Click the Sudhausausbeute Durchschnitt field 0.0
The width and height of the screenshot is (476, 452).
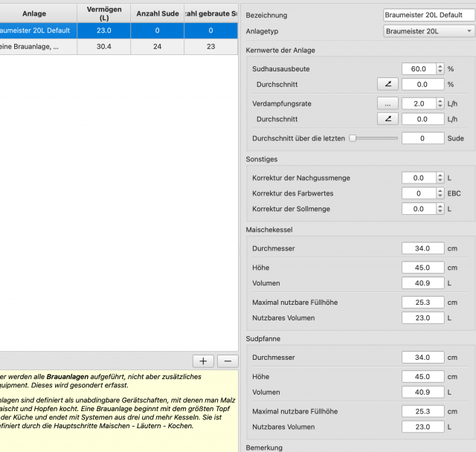(x=423, y=84)
